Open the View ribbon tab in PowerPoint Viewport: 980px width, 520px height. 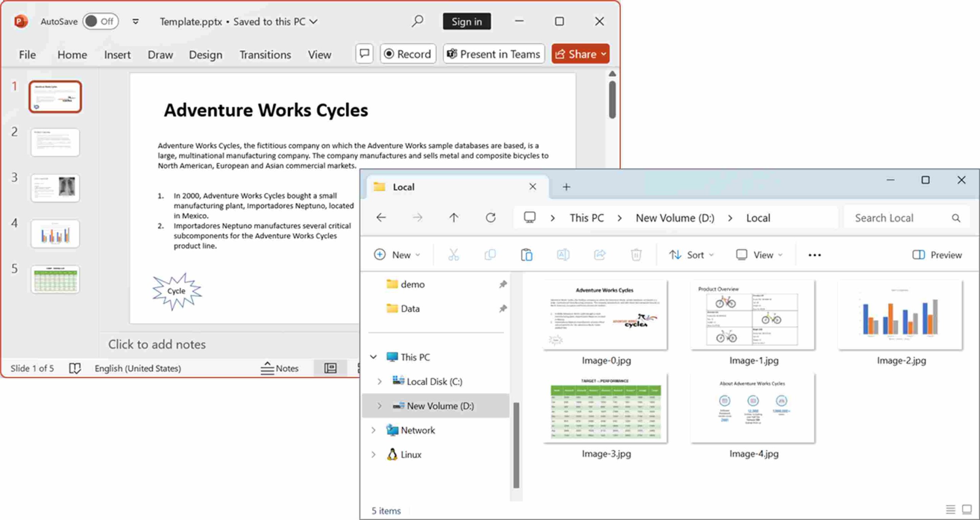(319, 55)
